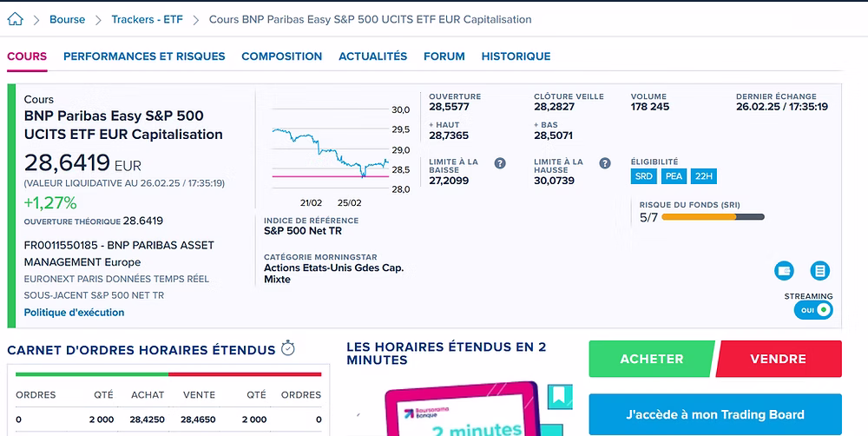The height and width of the screenshot is (436, 868).
Task: Show help for Limite à la baisse
Action: [x=500, y=163]
